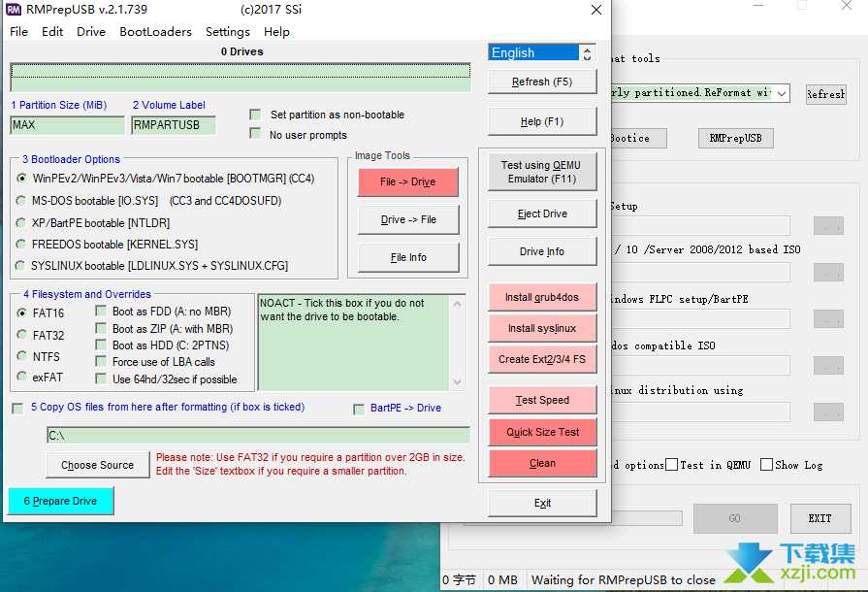Select the exFAT filesystem
Viewport: 868px width, 592px height.
21,377
